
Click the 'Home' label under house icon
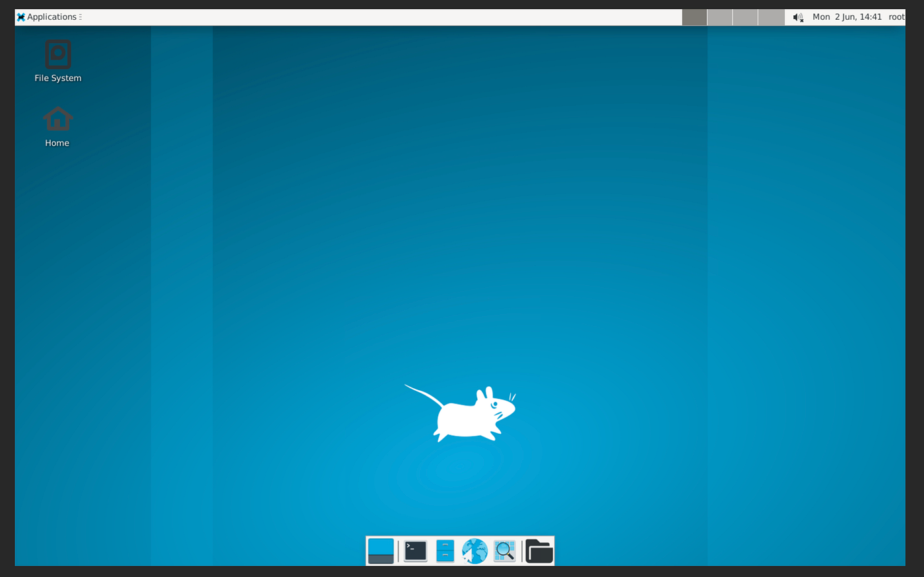click(57, 143)
